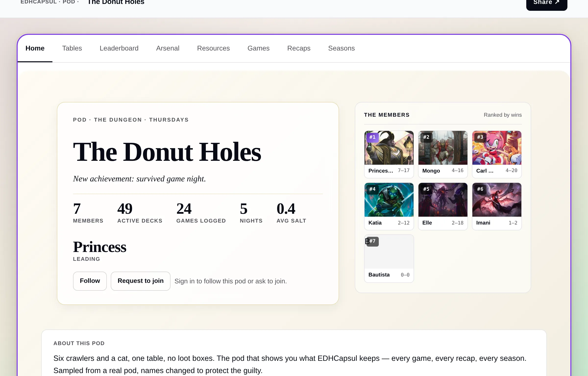This screenshot has height=376, width=588.
Task: Follow this pod
Action: coord(90,281)
